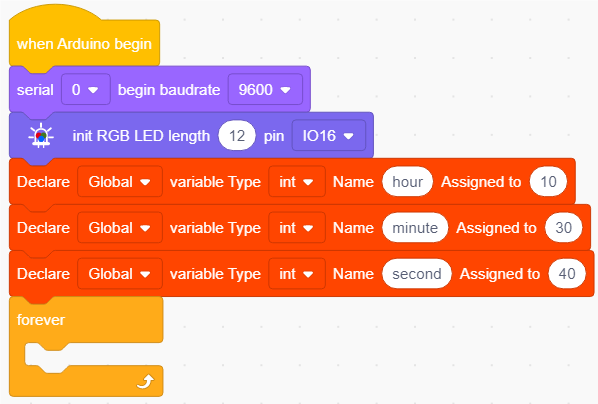Edit the assigned value 40
Image resolution: width=598 pixels, height=404 pixels.
(x=567, y=274)
